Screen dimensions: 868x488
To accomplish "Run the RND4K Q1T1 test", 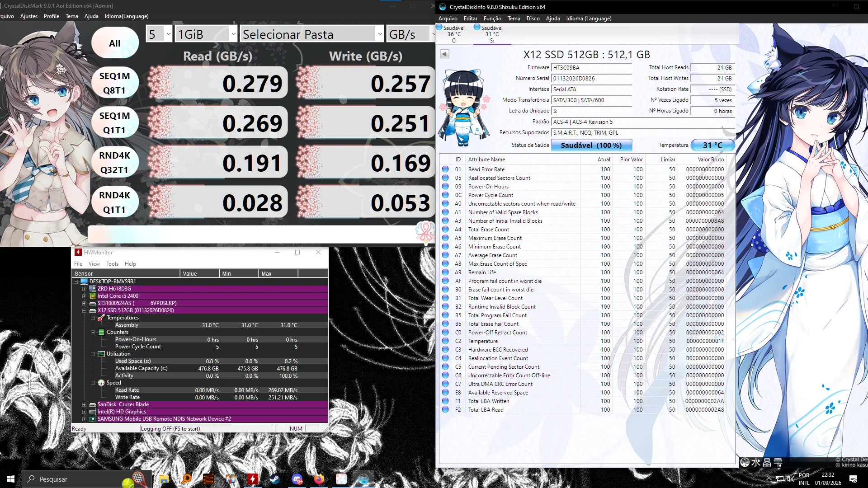I will click(115, 202).
